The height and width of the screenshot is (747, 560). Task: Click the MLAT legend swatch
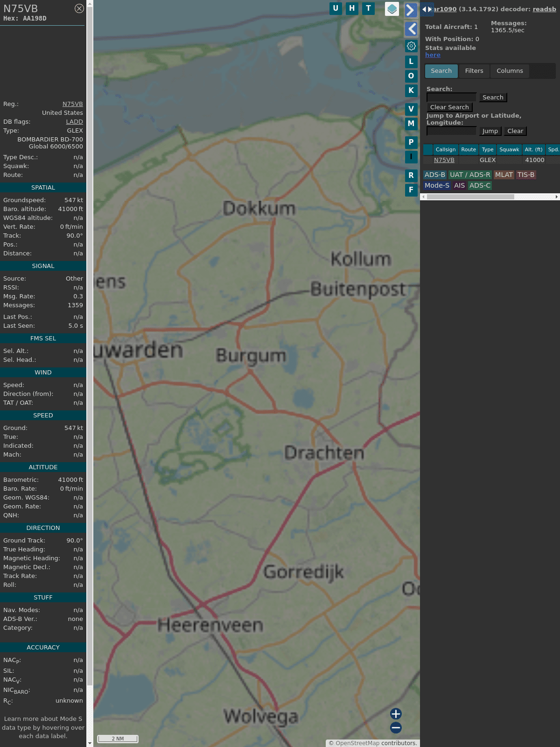[504, 175]
